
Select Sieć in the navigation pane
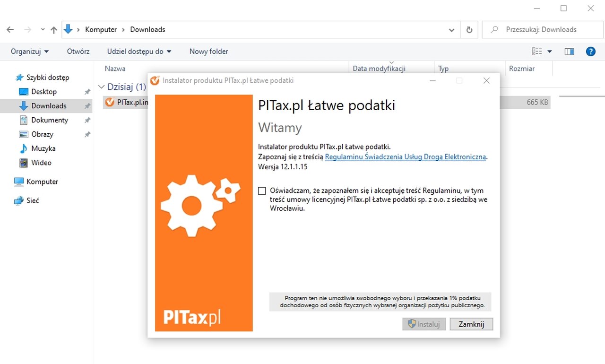pyautogui.click(x=32, y=200)
